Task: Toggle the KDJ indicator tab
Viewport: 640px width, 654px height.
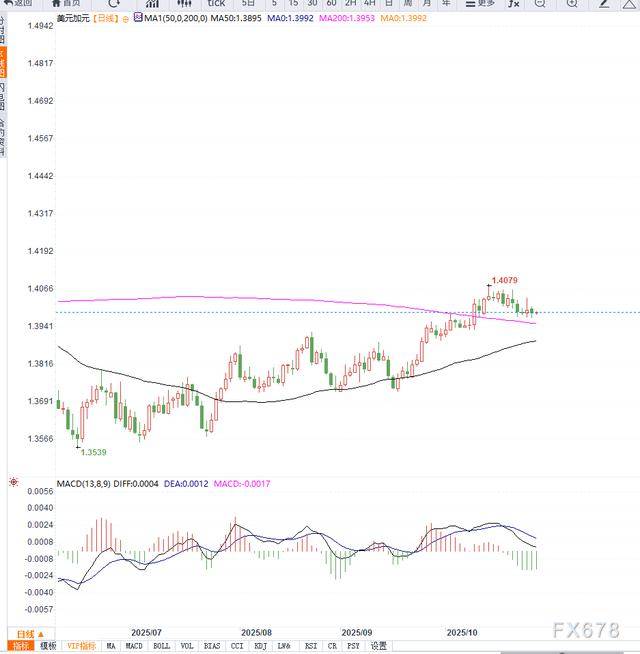Action: tap(261, 646)
